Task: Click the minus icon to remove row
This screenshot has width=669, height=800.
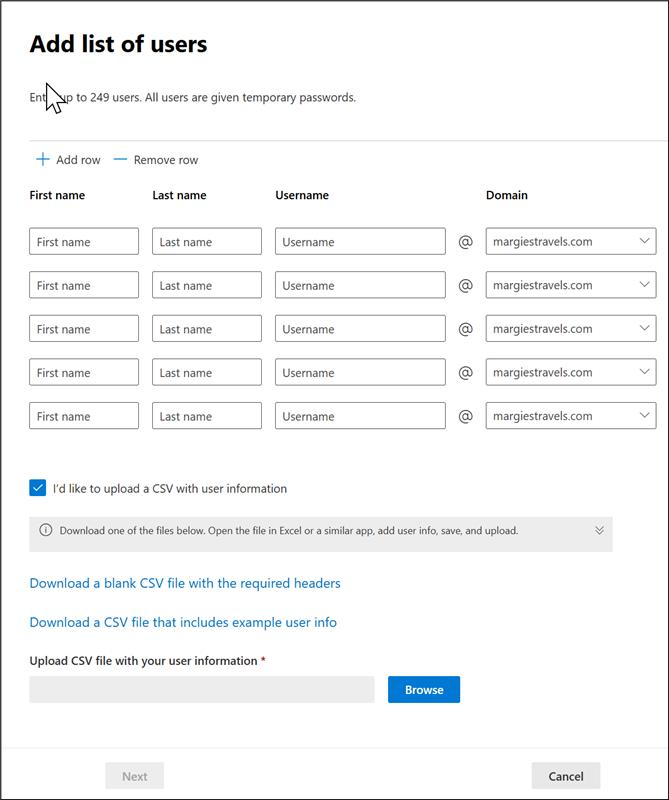Action: (x=121, y=160)
